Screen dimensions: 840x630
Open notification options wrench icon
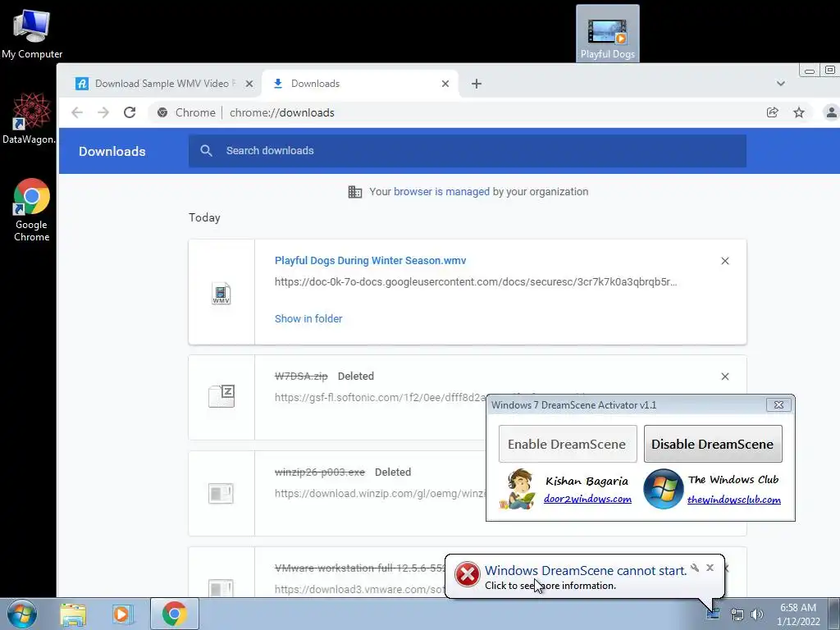[695, 568]
